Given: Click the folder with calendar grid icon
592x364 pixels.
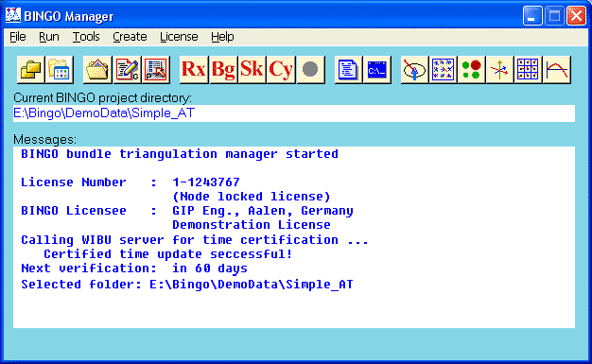Looking at the screenshot, I should [60, 70].
